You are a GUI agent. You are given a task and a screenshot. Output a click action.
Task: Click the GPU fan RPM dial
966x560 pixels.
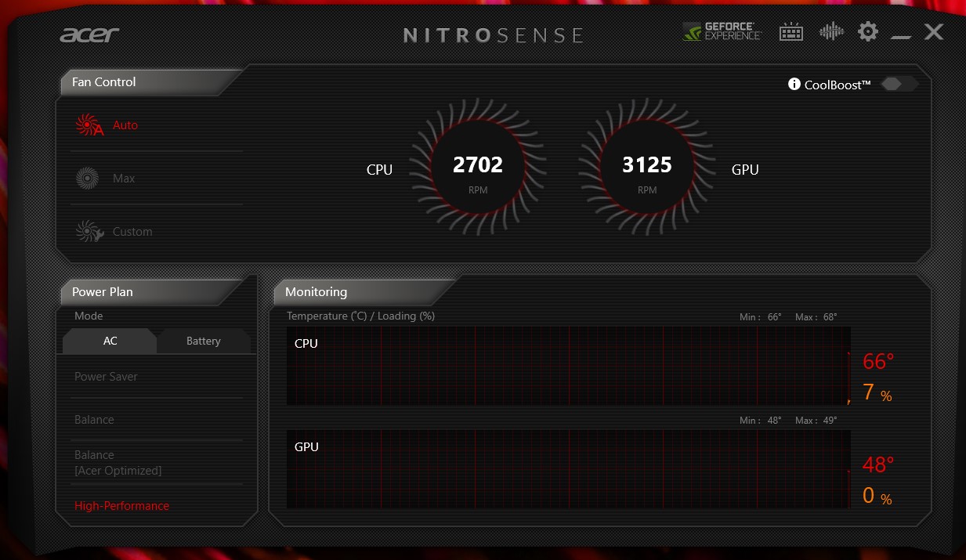click(646, 169)
